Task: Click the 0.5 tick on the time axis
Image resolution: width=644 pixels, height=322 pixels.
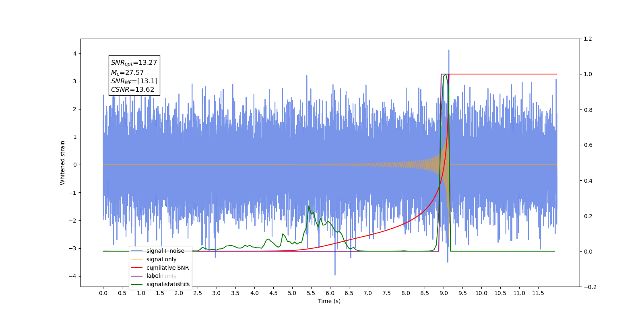Action: coord(122,293)
